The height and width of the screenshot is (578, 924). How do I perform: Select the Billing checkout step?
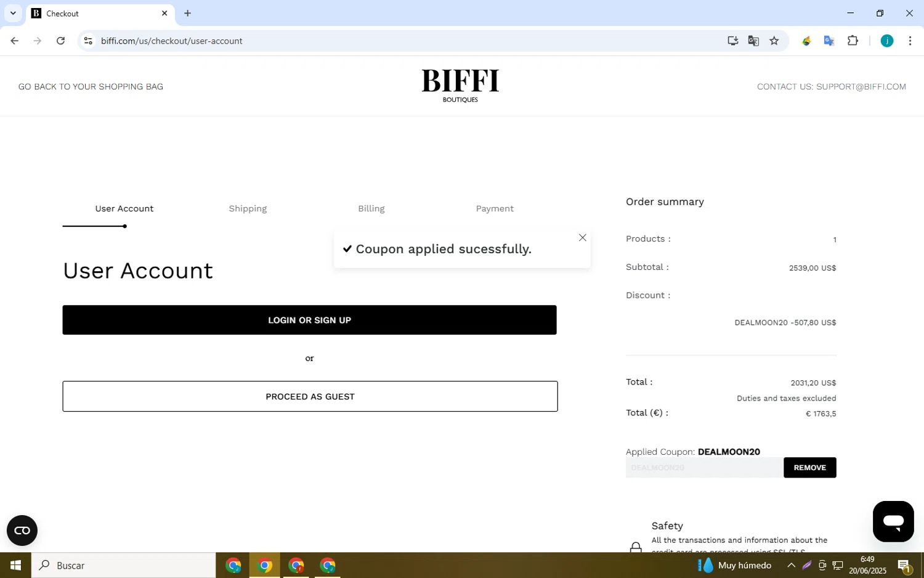click(x=371, y=209)
